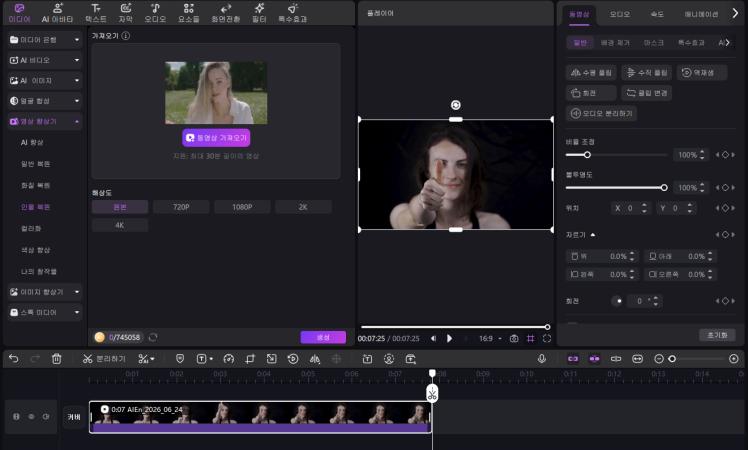
Task: Click the reset button in properties panel
Action: (x=717, y=335)
